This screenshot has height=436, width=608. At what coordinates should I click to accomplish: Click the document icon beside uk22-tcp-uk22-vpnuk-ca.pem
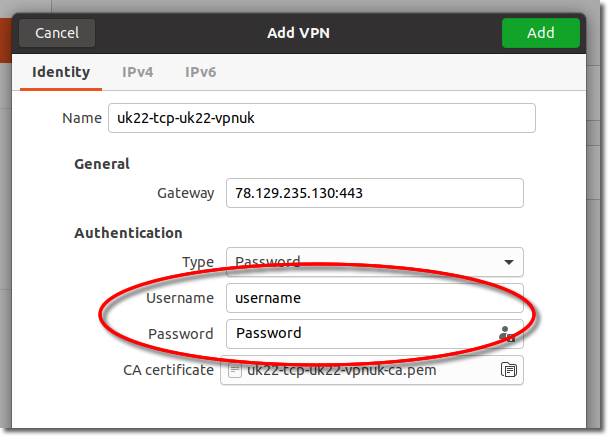(x=235, y=370)
